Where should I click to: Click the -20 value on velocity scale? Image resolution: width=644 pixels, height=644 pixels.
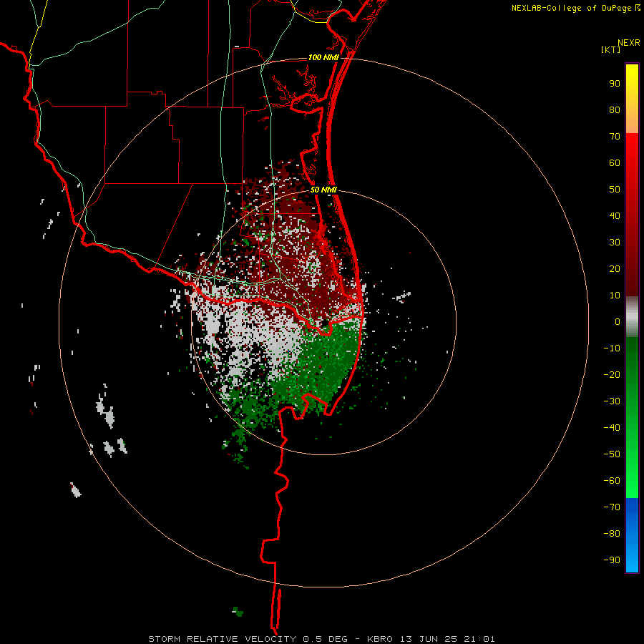[x=612, y=374]
